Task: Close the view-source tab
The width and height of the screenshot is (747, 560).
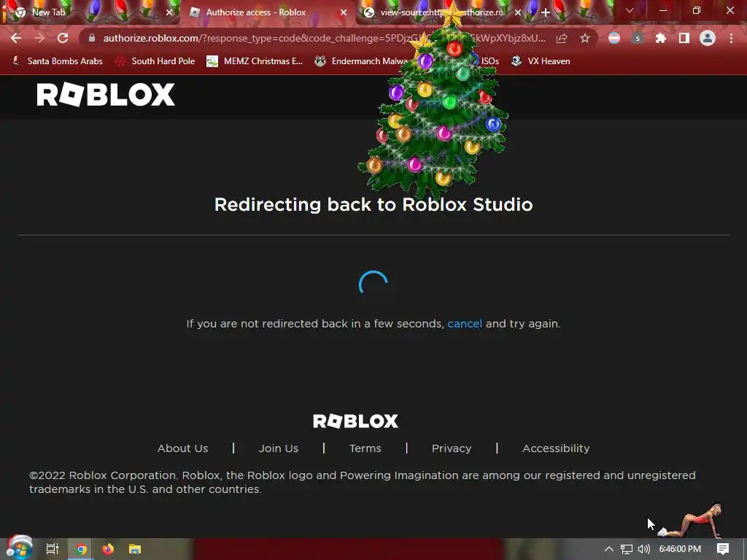Action: point(518,12)
